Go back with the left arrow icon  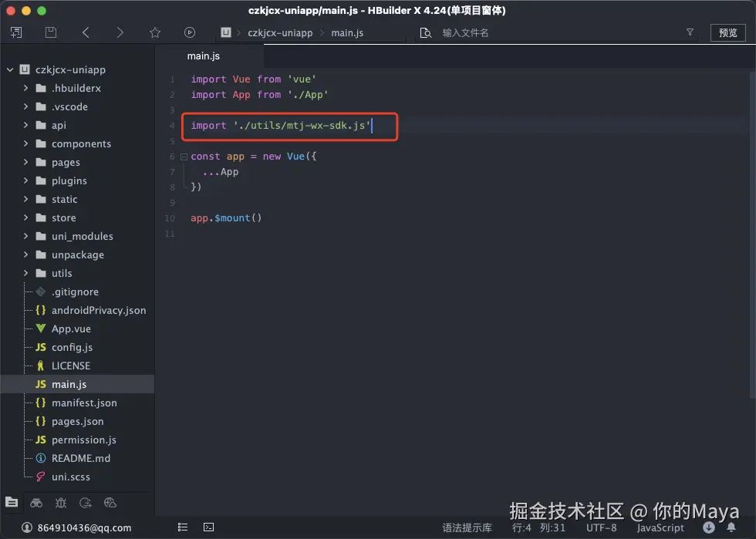point(86,33)
